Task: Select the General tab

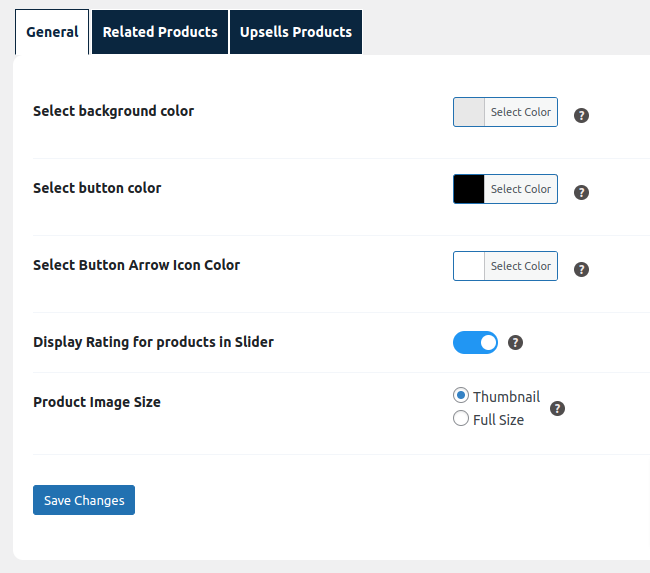Action: (52, 32)
